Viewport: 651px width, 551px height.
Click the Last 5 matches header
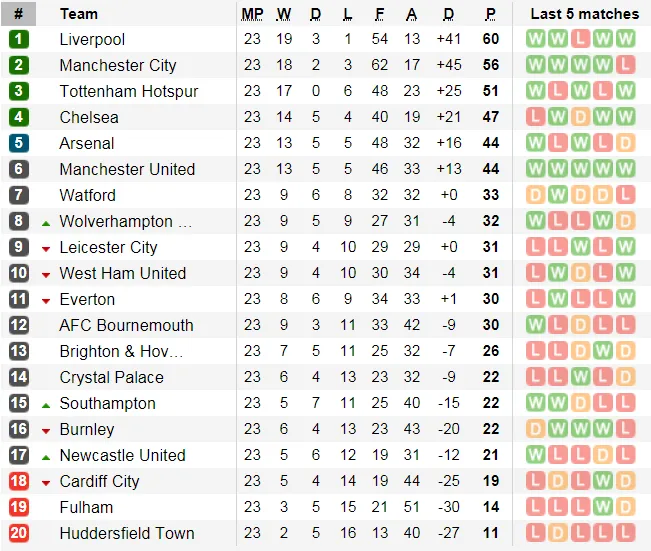(x=584, y=14)
